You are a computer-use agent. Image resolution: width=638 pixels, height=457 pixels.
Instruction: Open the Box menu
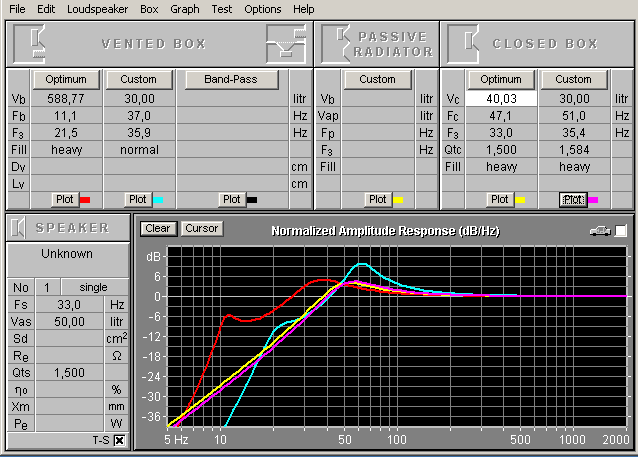pos(149,9)
